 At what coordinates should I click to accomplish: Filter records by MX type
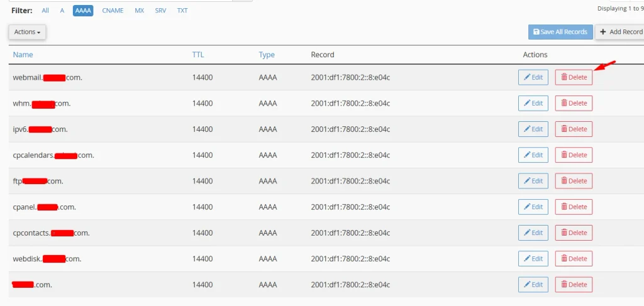139,11
